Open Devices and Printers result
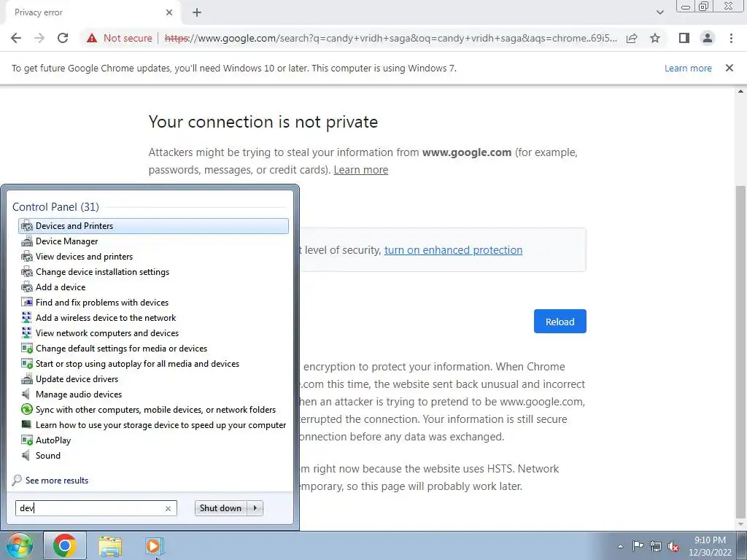 coord(153,226)
